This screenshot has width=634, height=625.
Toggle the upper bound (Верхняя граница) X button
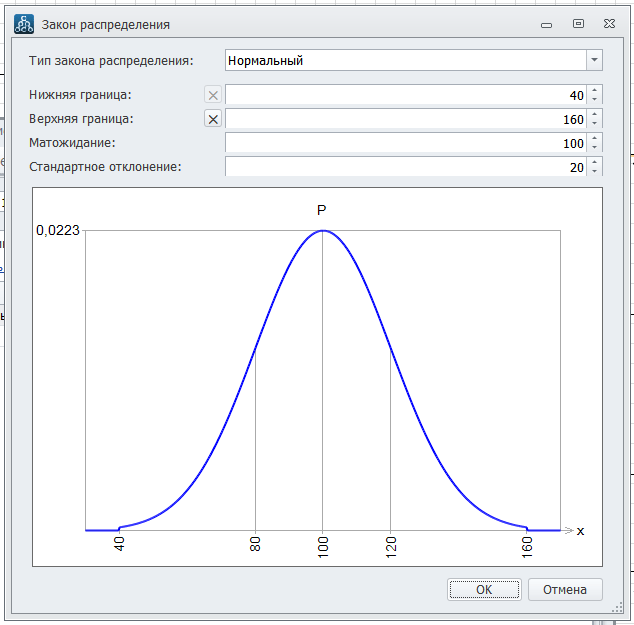(x=212, y=119)
